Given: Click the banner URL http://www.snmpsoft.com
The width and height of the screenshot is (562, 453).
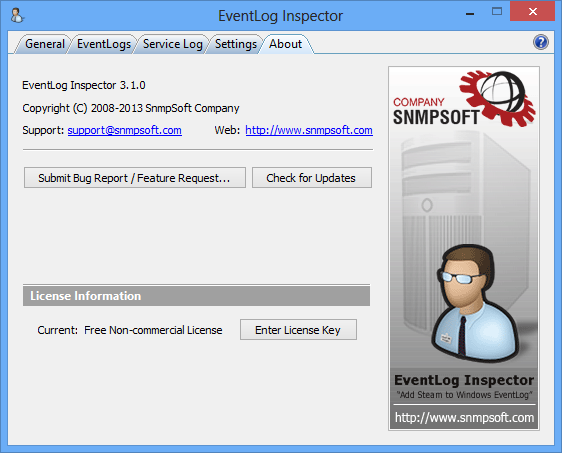Looking at the screenshot, I should [x=464, y=418].
